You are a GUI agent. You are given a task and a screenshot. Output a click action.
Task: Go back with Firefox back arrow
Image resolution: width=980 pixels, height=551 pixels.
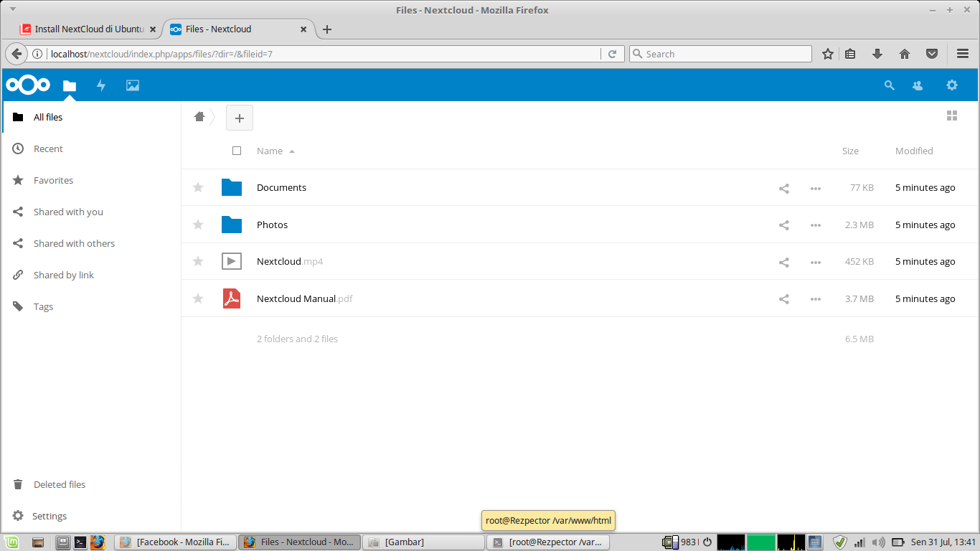16,54
